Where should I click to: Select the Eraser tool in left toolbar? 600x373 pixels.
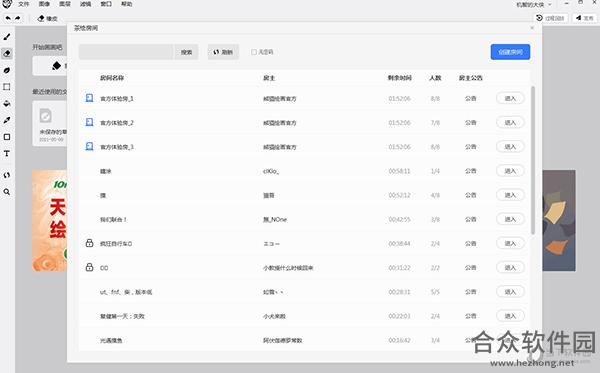pyautogui.click(x=7, y=53)
